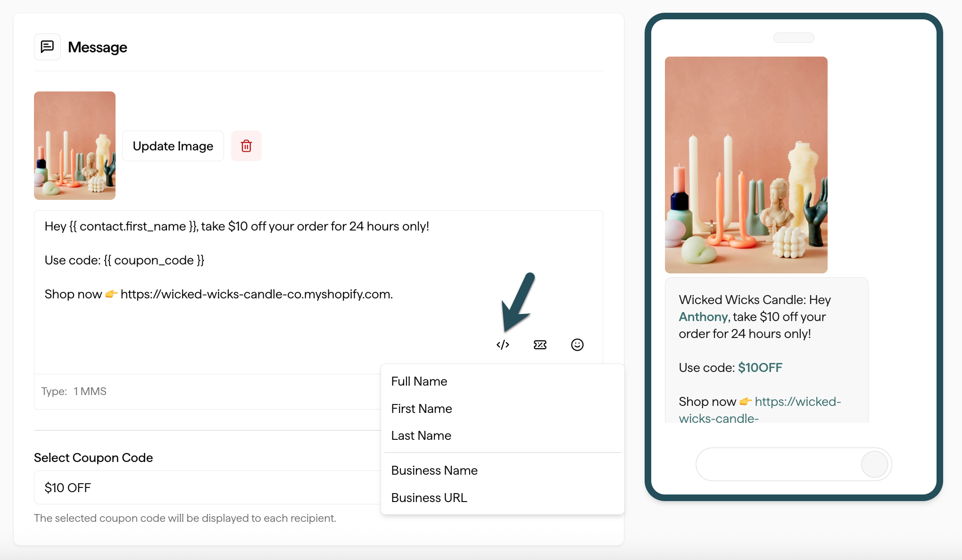This screenshot has width=962, height=560.
Task: Click the Update Image button
Action: (173, 146)
